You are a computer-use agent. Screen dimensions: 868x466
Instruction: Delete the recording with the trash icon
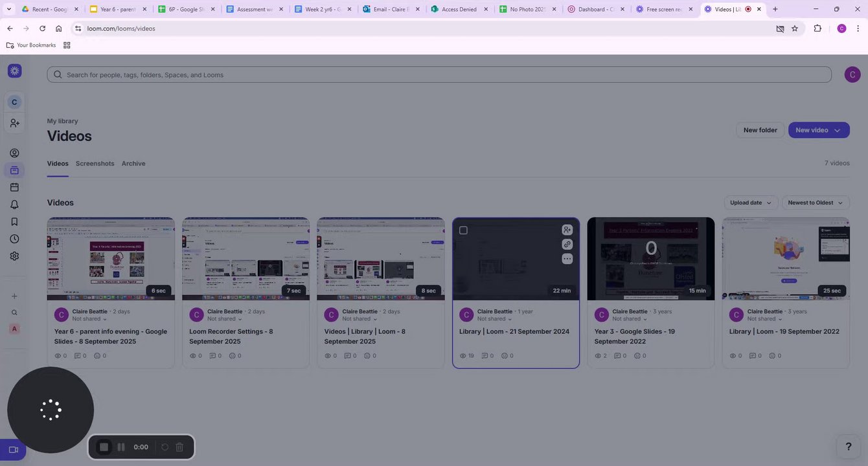click(x=180, y=447)
